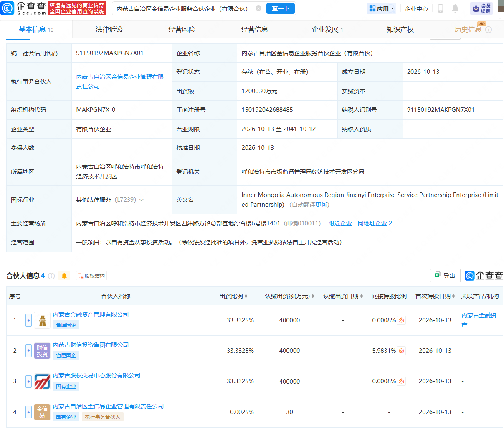Click indirect holding icon in row 1
This screenshot has height=428, width=504.
(x=402, y=320)
